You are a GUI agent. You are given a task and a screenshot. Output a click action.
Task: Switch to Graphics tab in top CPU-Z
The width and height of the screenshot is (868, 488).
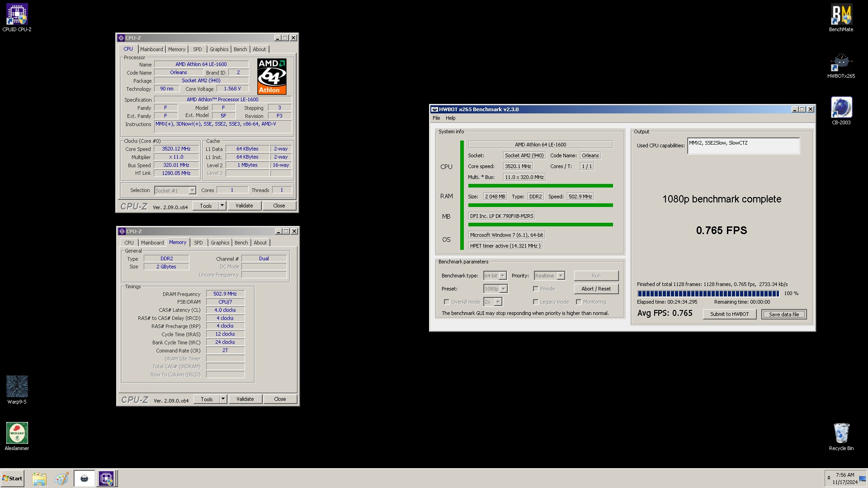219,49
